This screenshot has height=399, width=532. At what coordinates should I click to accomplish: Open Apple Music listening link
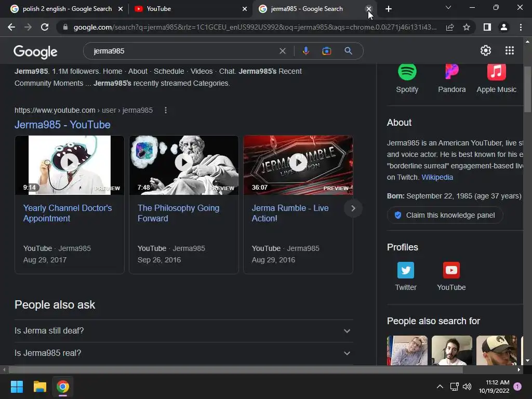click(x=496, y=79)
